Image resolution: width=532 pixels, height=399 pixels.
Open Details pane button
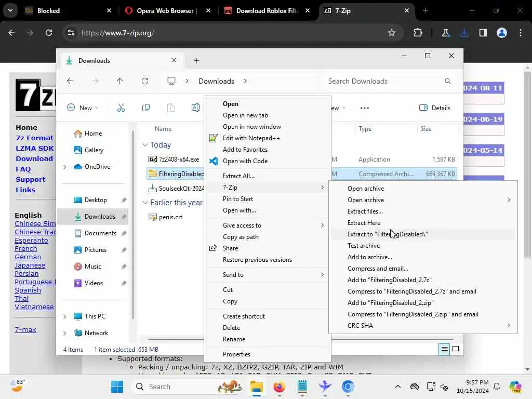[x=435, y=108]
